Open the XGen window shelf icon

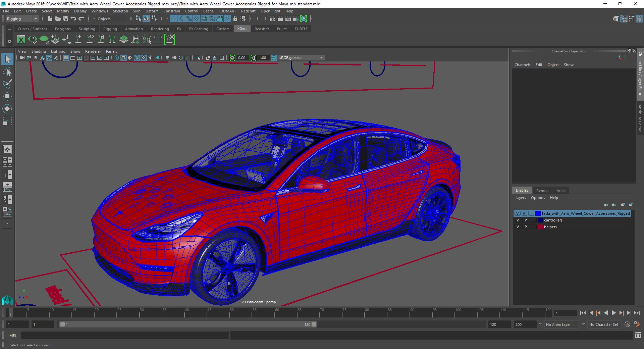tap(21, 40)
